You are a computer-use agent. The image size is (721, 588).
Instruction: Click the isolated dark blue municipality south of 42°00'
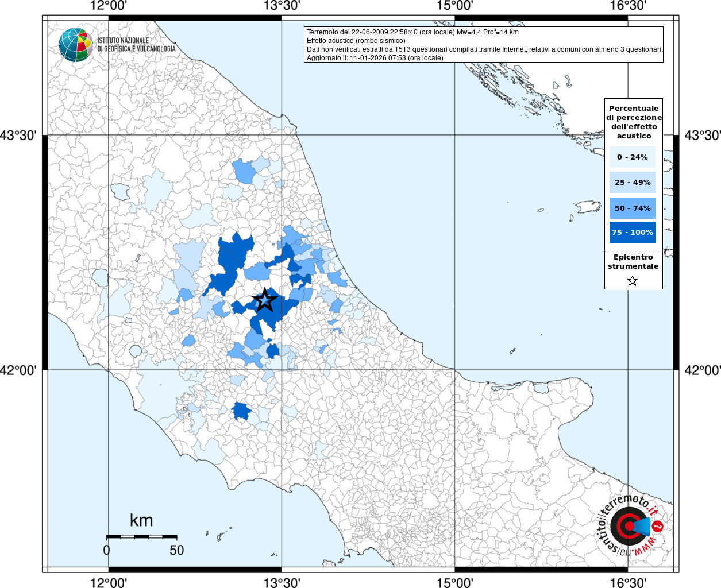click(x=242, y=411)
